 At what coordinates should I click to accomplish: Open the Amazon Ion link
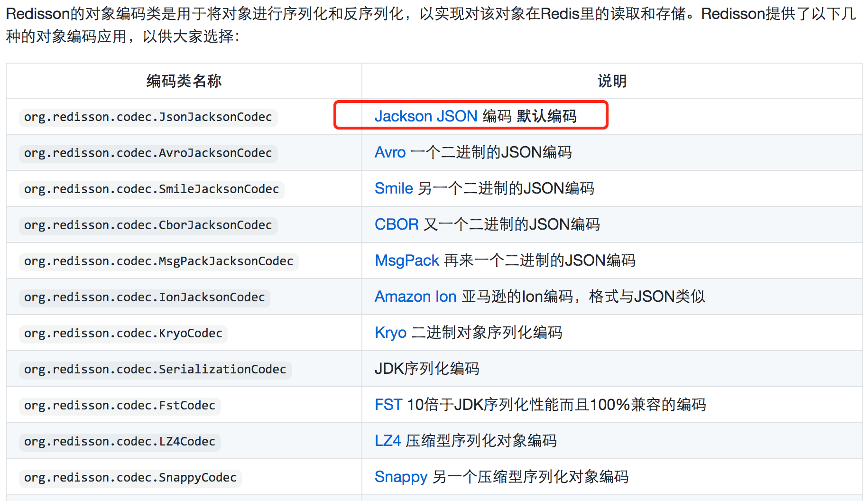(x=416, y=297)
